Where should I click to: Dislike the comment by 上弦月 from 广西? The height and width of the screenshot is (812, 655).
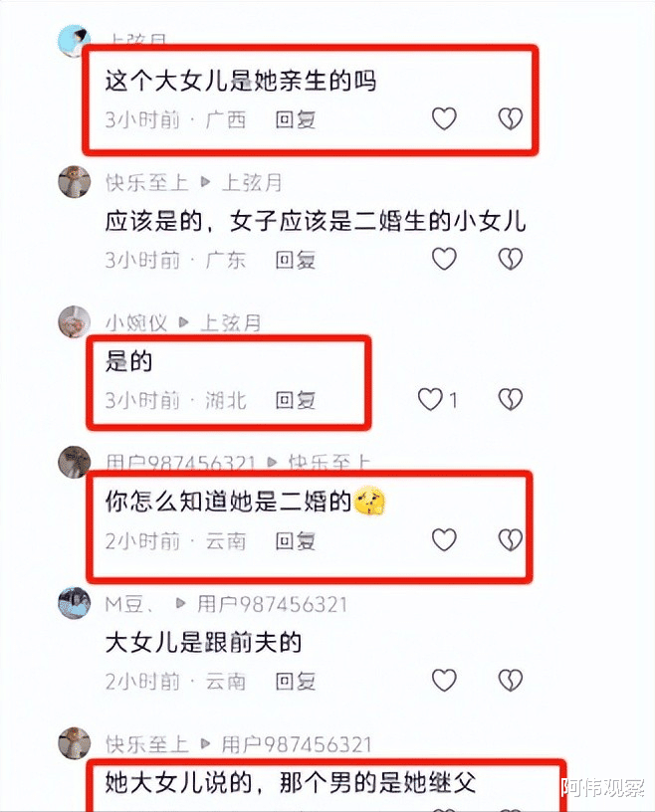pyautogui.click(x=511, y=118)
